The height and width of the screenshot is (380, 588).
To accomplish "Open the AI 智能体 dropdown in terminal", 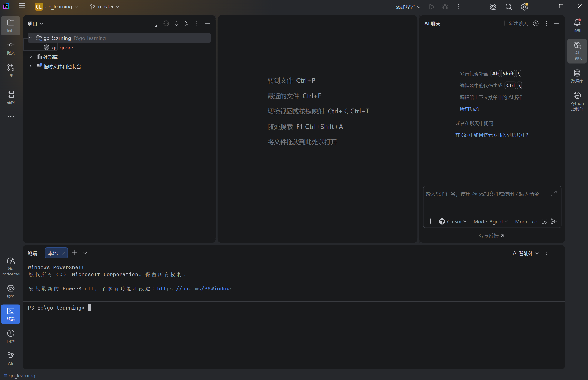I will click(526, 253).
